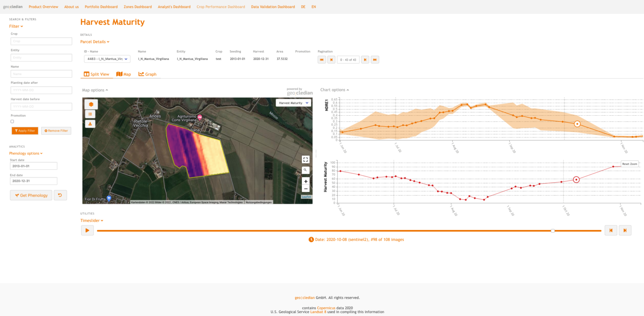Zoom in on the map
Screen dimensions: 644x316
pos(305,181)
